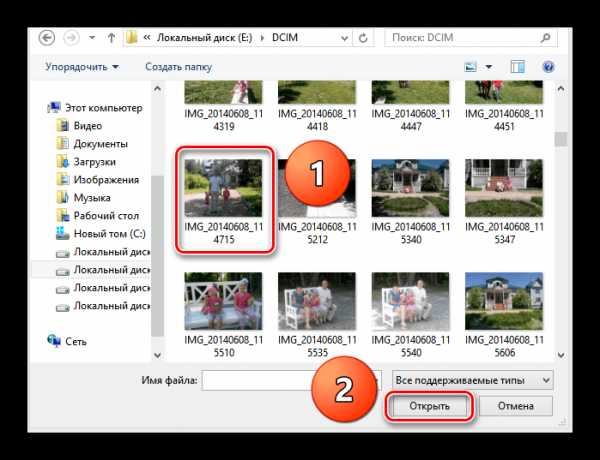Viewport: 600px width, 460px height.
Task: Select thumbnail IMG_20140608_114447
Action: point(411,106)
